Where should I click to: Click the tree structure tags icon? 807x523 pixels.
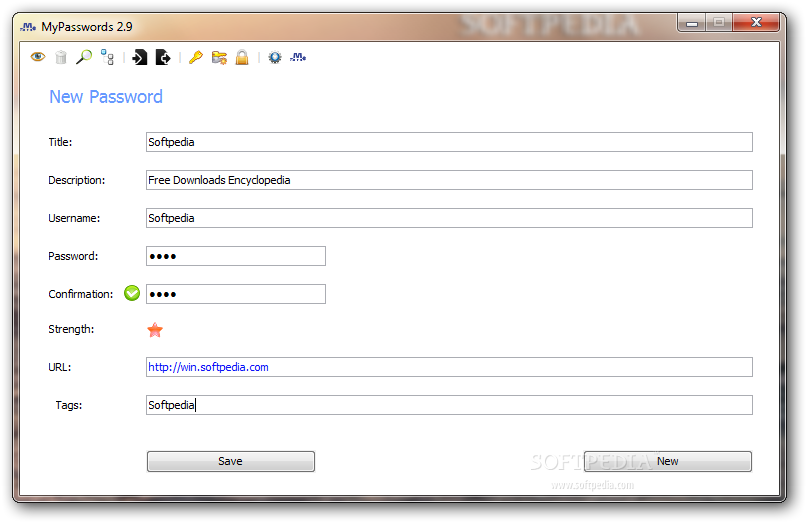(x=107, y=57)
